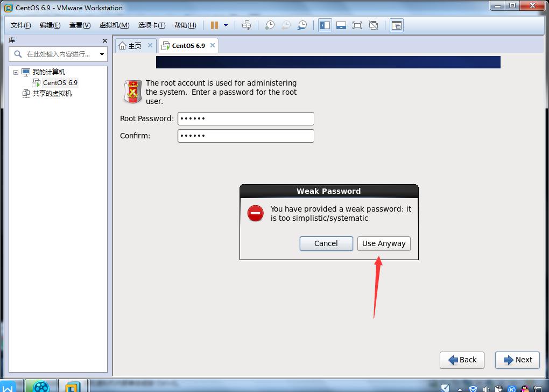549x392 pixels.
Task: Click Use Anyway in the Weak Password dialog
Action: 384,243
